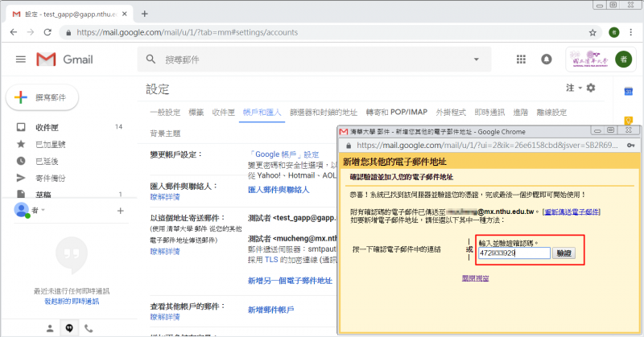Bookmark this page with star icon
Image resolution: width=644 pixels, height=337 pixels.
(x=592, y=33)
